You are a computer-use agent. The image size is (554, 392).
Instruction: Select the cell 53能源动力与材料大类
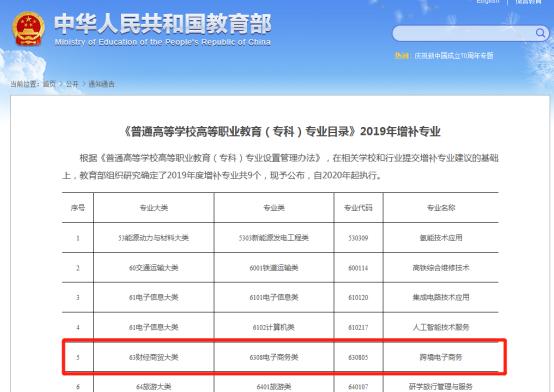tap(154, 238)
